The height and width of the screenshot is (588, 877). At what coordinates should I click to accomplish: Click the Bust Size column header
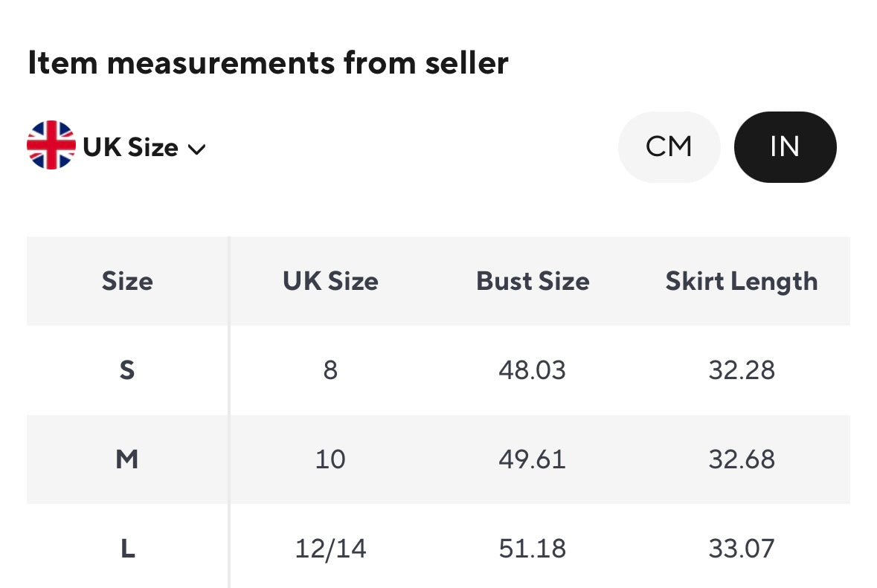pos(533,281)
